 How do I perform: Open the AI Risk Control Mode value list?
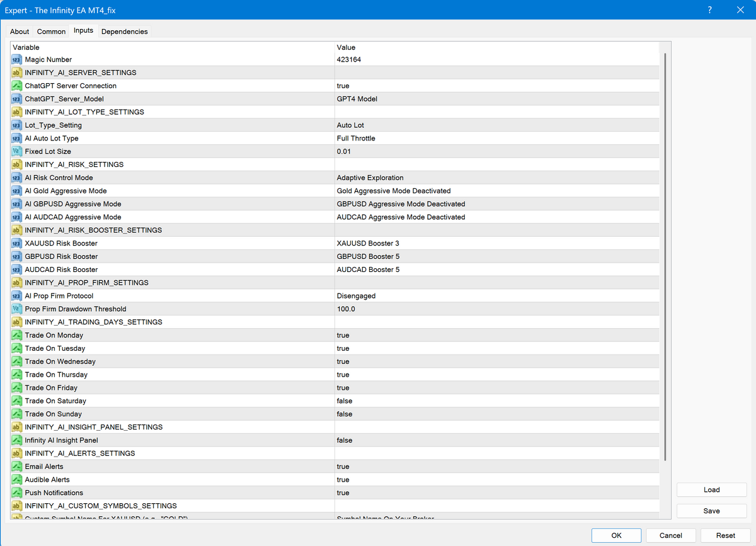[370, 178]
